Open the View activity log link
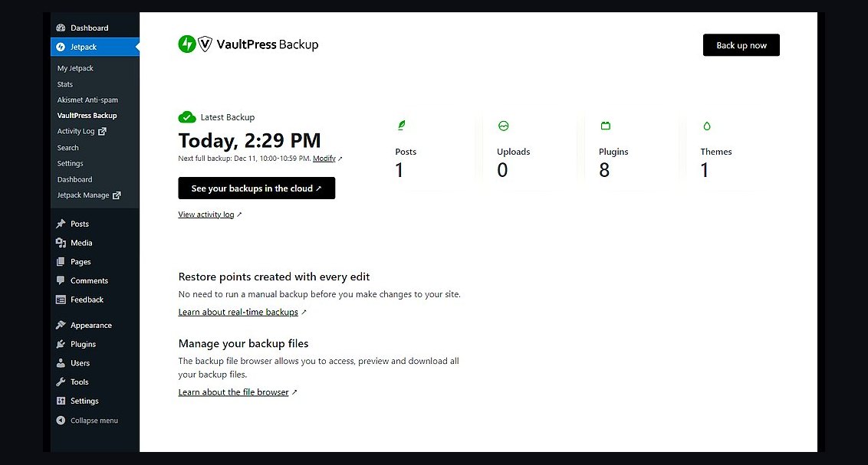 point(206,214)
